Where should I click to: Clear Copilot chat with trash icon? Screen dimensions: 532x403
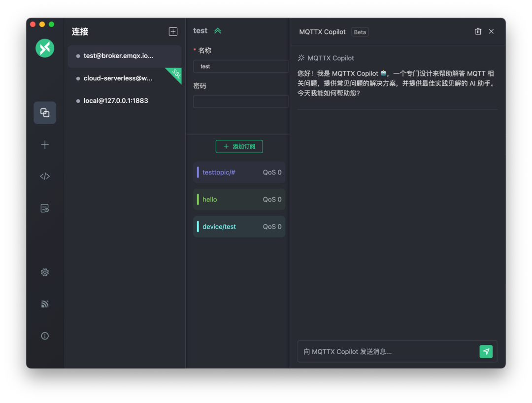click(478, 32)
